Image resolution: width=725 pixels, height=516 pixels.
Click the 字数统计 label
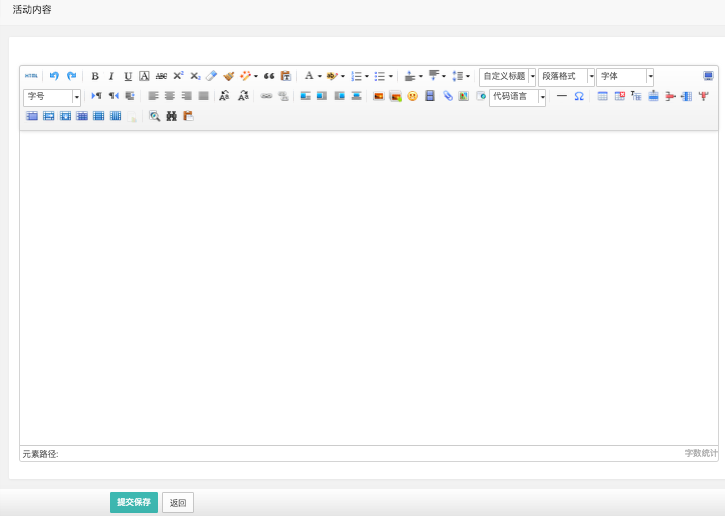point(701,453)
